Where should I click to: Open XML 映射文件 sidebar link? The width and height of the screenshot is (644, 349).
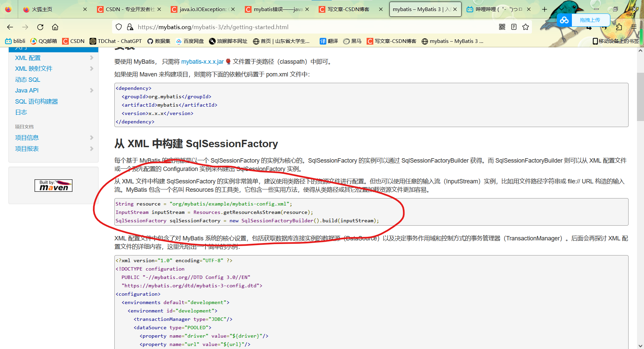pos(34,69)
